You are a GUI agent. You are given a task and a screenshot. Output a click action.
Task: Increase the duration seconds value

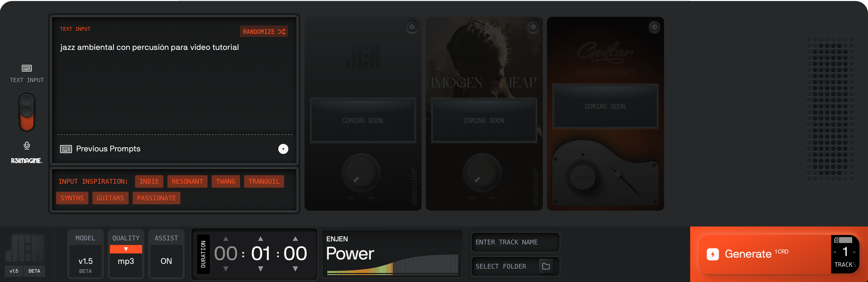pyautogui.click(x=295, y=239)
